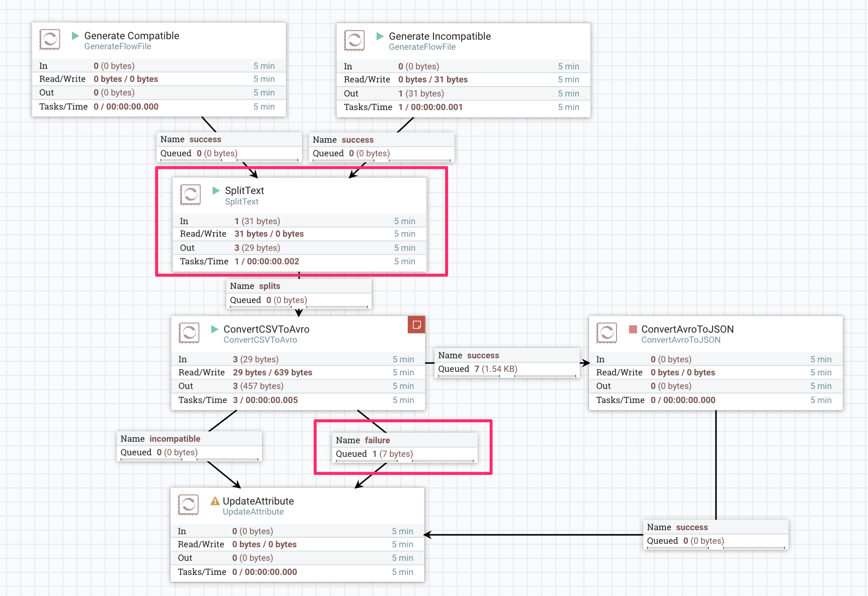868x596 pixels.
Task: Select the incompatible connection label
Action: click(175, 439)
